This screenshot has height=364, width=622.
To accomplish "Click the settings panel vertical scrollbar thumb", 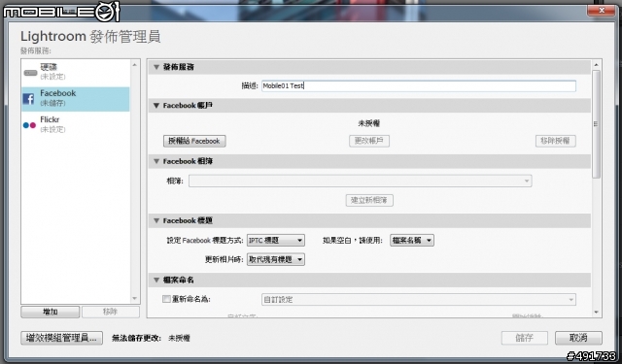I will pyautogui.click(x=596, y=124).
